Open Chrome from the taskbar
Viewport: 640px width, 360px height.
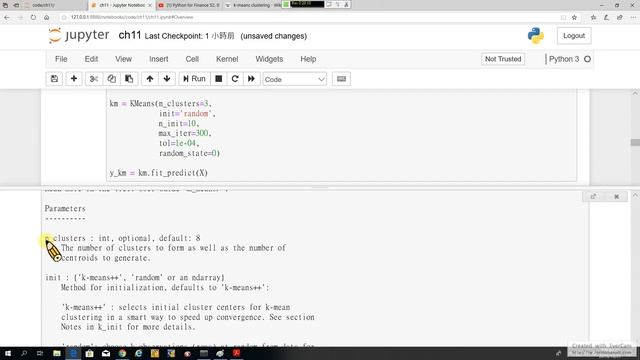coord(122,353)
